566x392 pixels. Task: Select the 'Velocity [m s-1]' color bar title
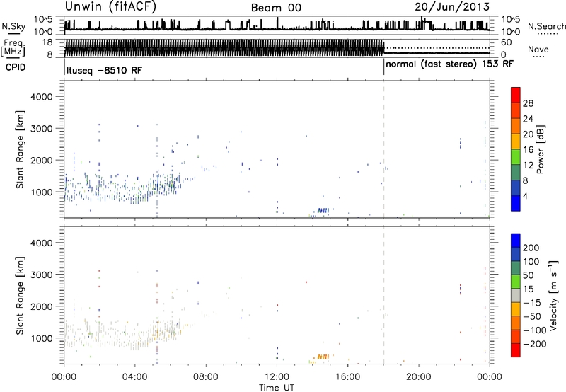coord(554,295)
